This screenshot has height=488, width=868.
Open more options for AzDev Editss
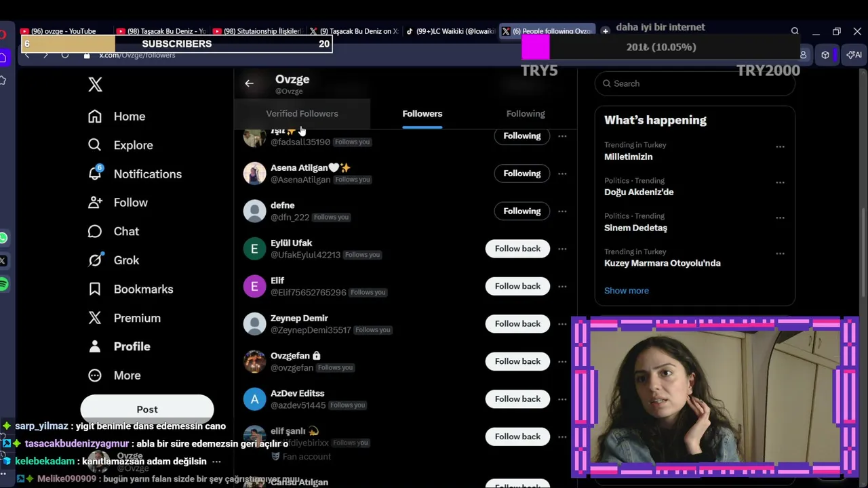[562, 399]
